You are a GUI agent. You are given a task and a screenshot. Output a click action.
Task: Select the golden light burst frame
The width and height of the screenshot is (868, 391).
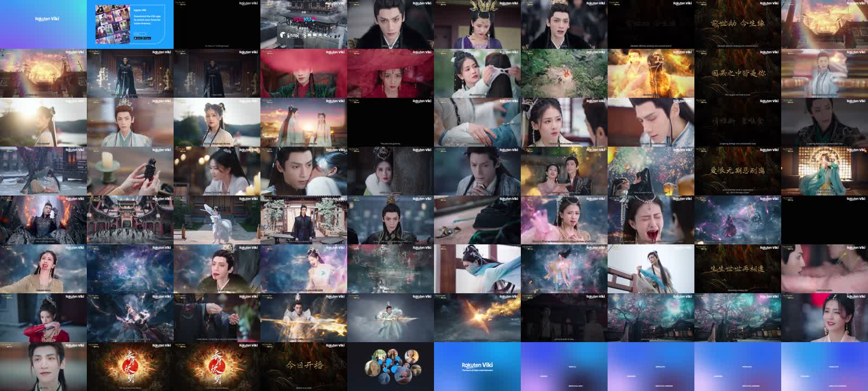[x=477, y=318]
